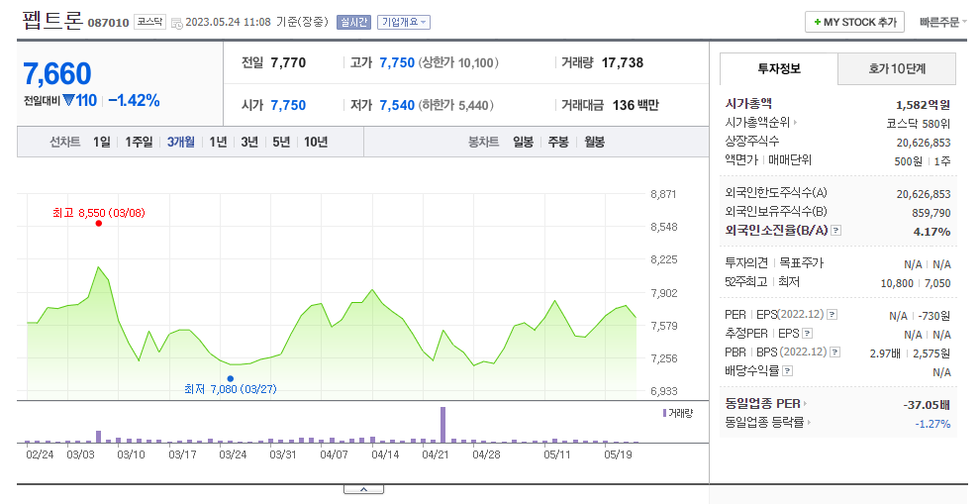Image resolution: width=980 pixels, height=504 pixels.
Task: Select the 1년 line chart period
Action: coord(218,143)
